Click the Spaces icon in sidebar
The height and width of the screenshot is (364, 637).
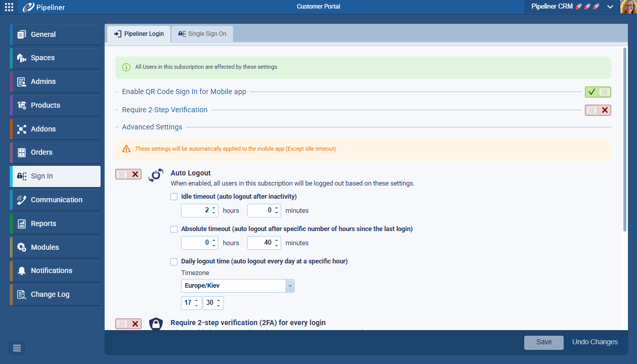[22, 58]
